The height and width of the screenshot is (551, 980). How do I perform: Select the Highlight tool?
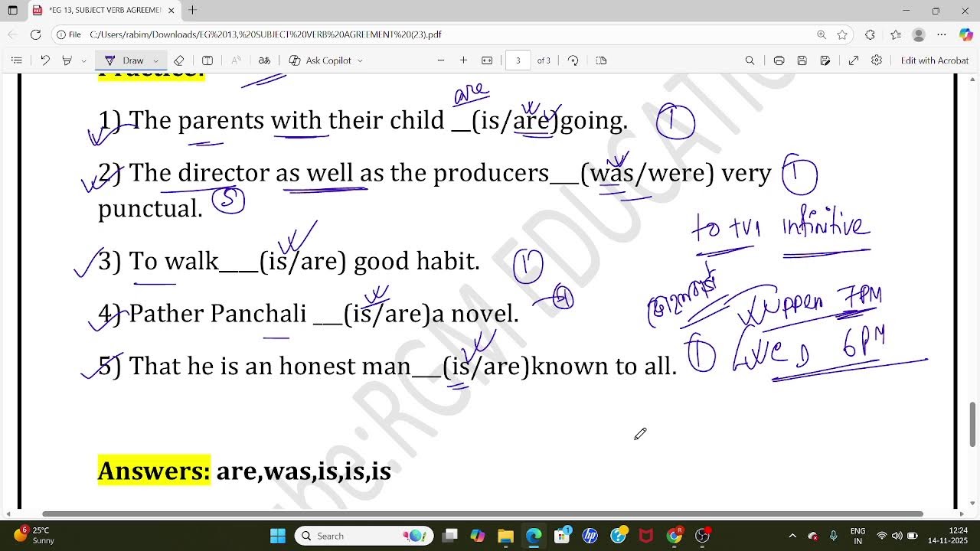tap(67, 60)
